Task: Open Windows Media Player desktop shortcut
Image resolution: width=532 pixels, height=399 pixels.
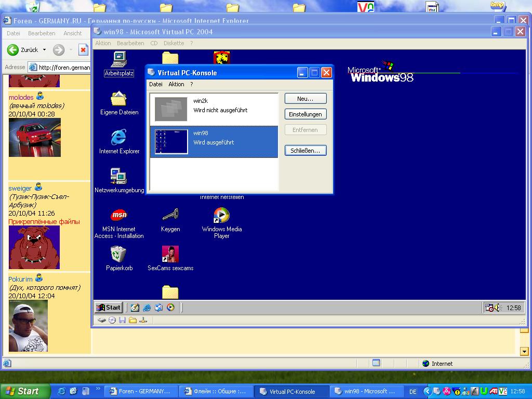Action: click(221, 216)
